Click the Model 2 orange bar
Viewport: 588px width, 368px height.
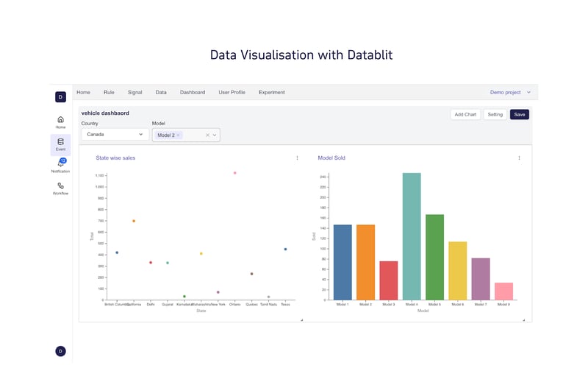tap(365, 262)
